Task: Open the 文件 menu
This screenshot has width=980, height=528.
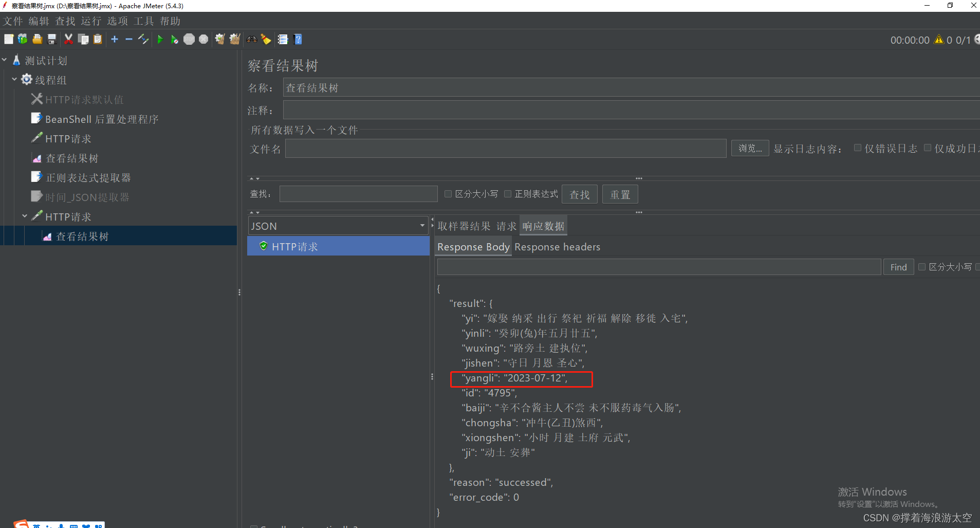Action: click(13, 21)
